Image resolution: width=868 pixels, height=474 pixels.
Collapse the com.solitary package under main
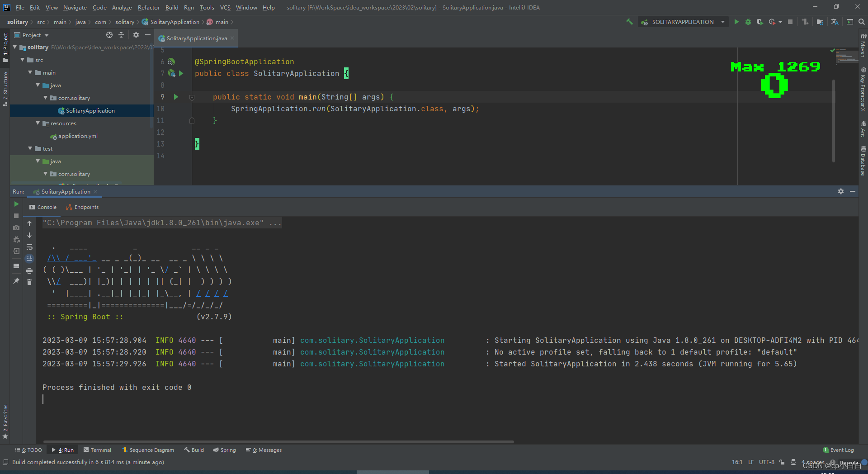[46, 98]
